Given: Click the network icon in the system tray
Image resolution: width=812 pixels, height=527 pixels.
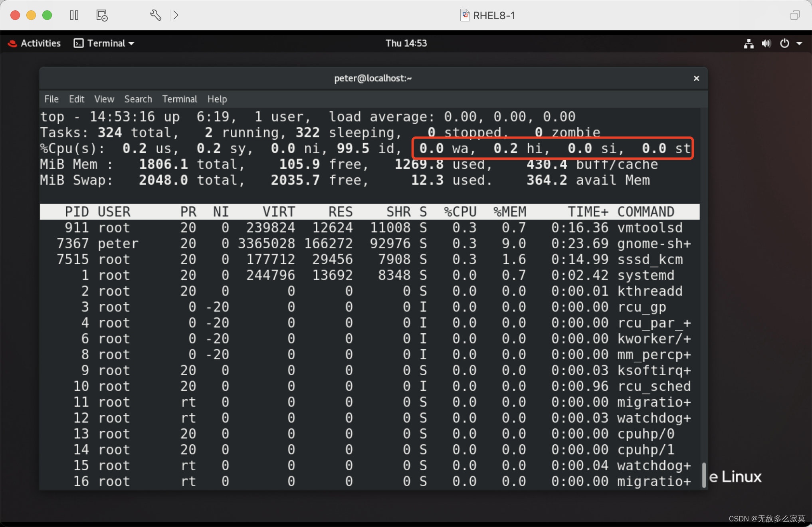Looking at the screenshot, I should tap(749, 44).
